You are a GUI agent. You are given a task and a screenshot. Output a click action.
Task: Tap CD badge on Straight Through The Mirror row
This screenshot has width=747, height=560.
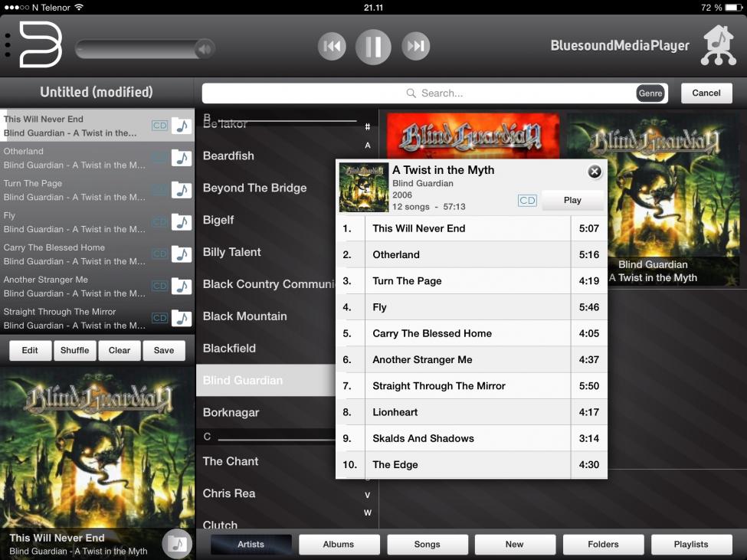point(159,318)
